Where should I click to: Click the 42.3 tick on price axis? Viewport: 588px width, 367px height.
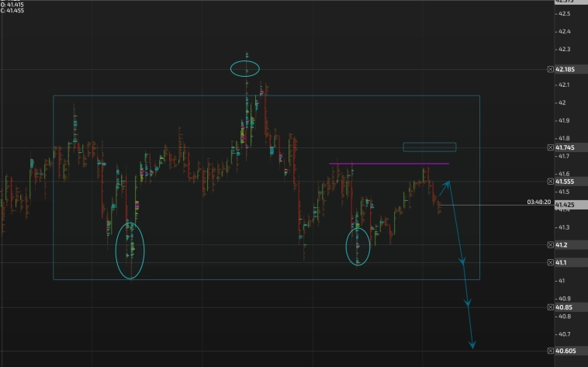[x=565, y=49]
